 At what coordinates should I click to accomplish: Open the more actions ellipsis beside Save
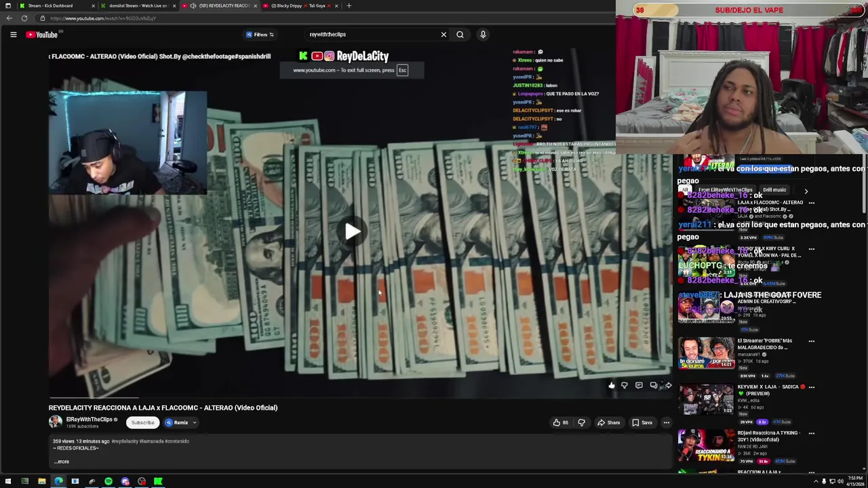(666, 422)
